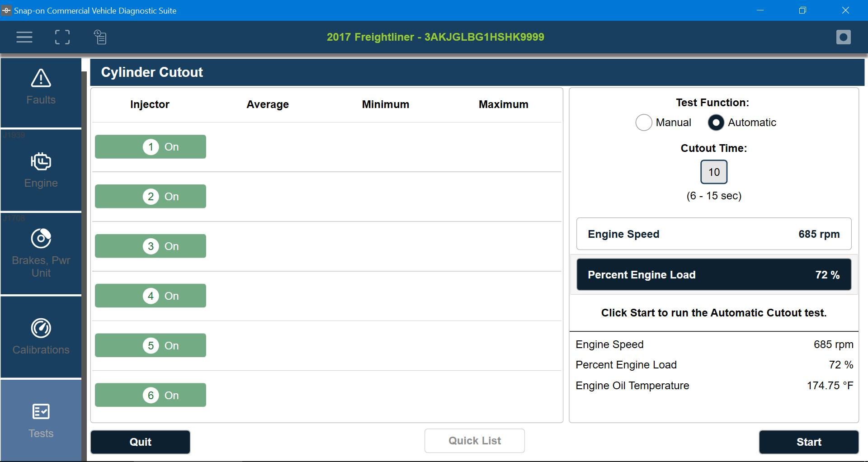Click the Cutout Time input field

tap(713, 172)
